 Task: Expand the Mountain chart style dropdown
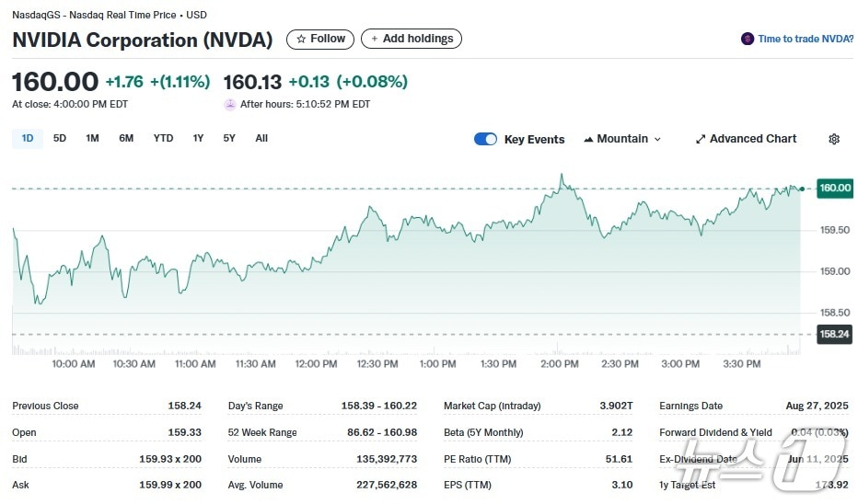tap(622, 139)
